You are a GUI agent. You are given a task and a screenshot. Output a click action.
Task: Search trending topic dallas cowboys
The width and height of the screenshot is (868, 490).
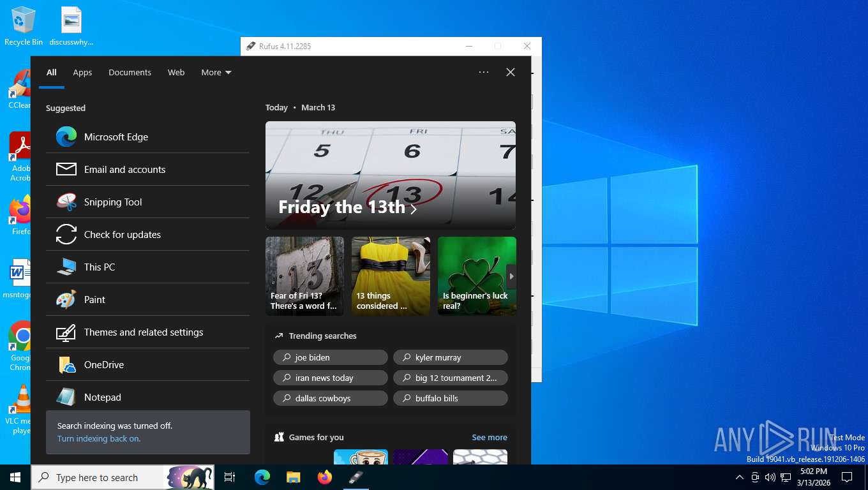click(x=331, y=398)
